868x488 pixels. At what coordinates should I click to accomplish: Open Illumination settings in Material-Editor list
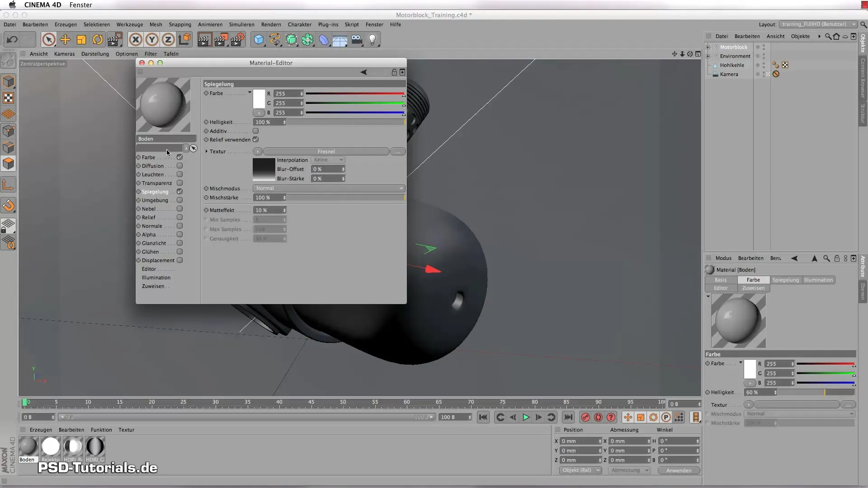pos(156,277)
